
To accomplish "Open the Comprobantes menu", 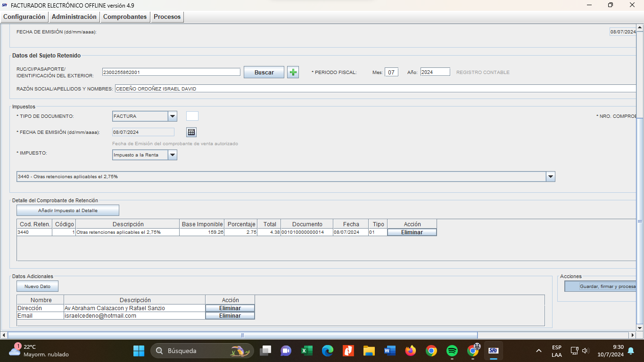I will 125,17.
